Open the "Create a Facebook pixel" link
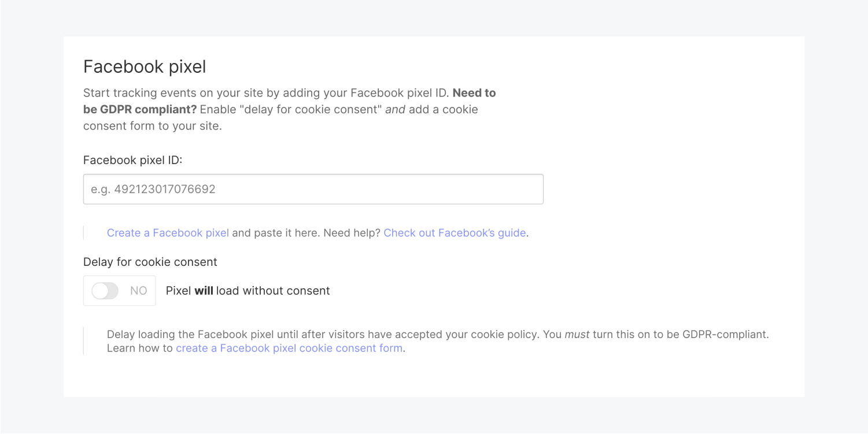The width and height of the screenshot is (868, 434). 168,233
